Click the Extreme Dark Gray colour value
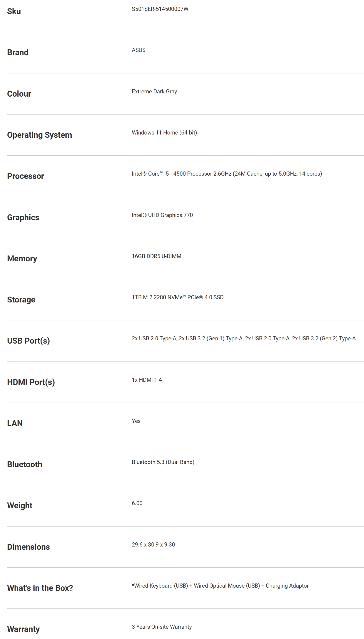Image resolution: width=364 pixels, height=639 pixels. 154,92
